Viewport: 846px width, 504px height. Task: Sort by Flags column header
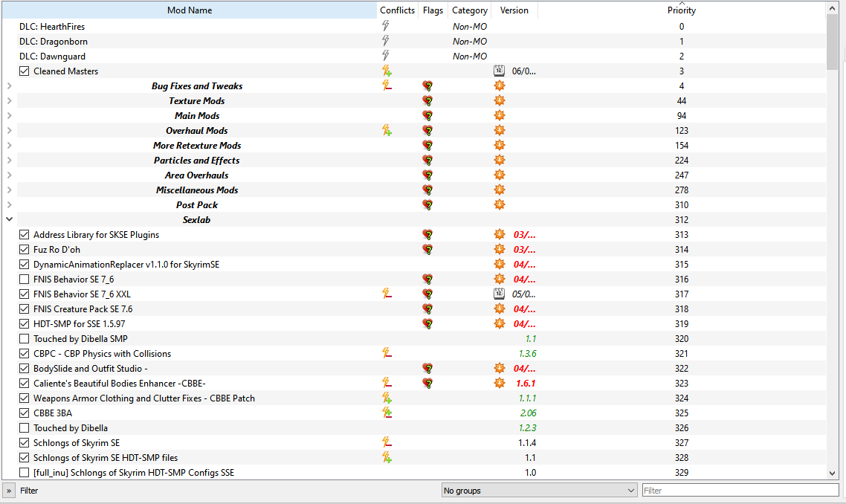pyautogui.click(x=433, y=10)
